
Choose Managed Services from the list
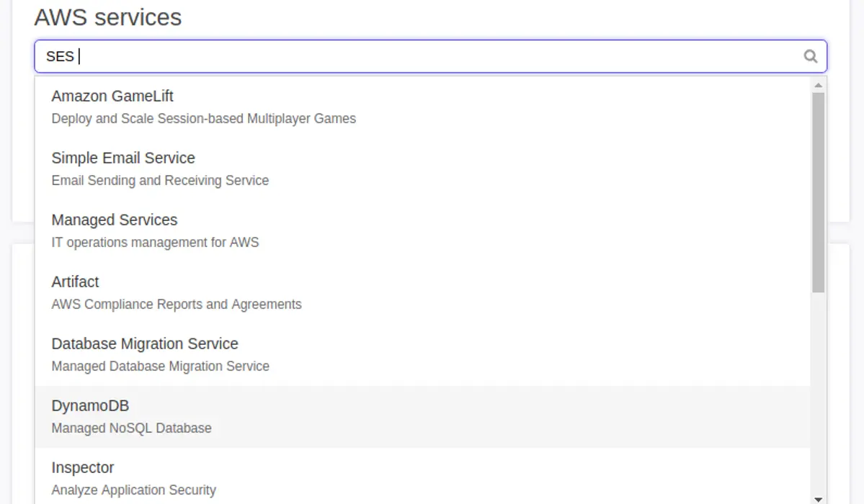pos(423,231)
